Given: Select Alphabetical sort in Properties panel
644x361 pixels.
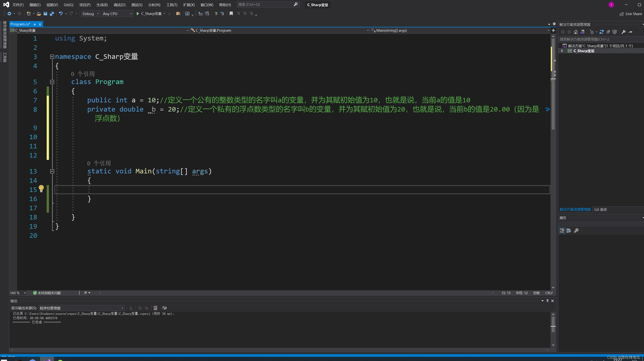Looking at the screenshot, I should point(569,231).
